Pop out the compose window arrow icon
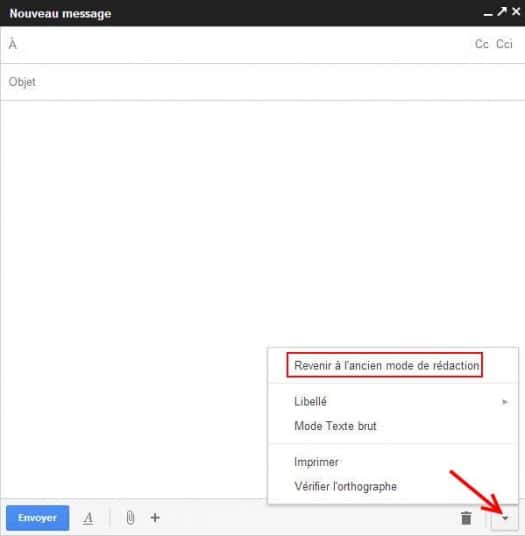Screen dimensions: 525x536 click(502, 12)
